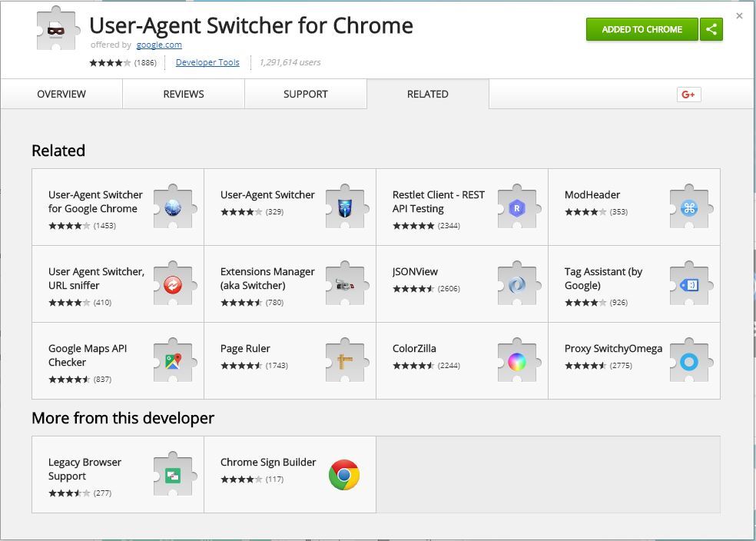Click the Legacy Browser Support green icon

[x=174, y=474]
